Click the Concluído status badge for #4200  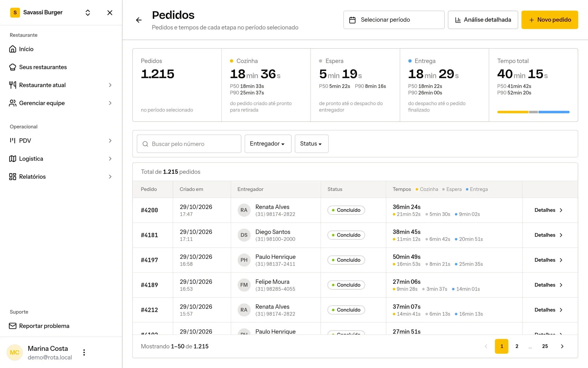[346, 210]
